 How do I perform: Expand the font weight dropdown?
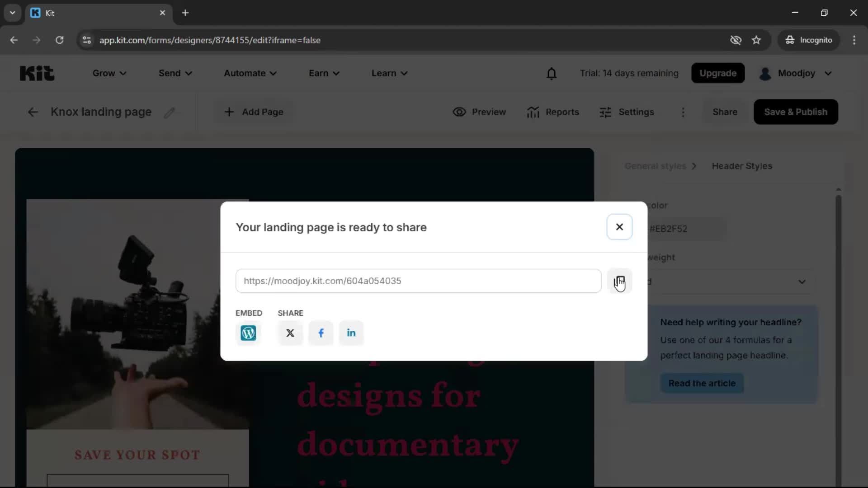[802, 282]
